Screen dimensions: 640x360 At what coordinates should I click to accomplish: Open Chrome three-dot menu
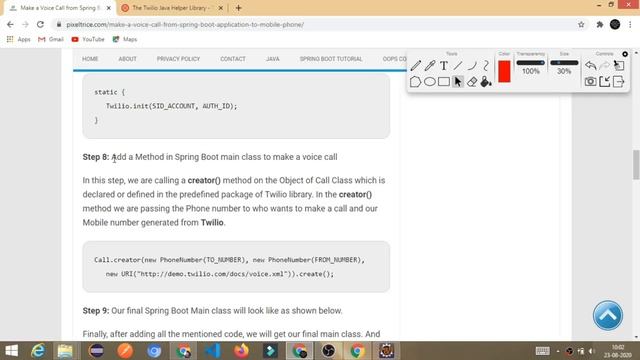(631, 24)
